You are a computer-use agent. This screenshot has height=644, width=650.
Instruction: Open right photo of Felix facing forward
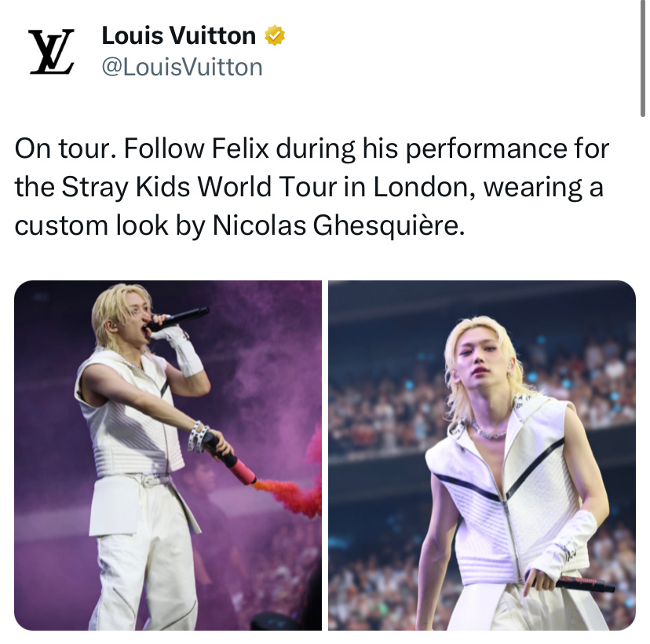tap(482, 456)
